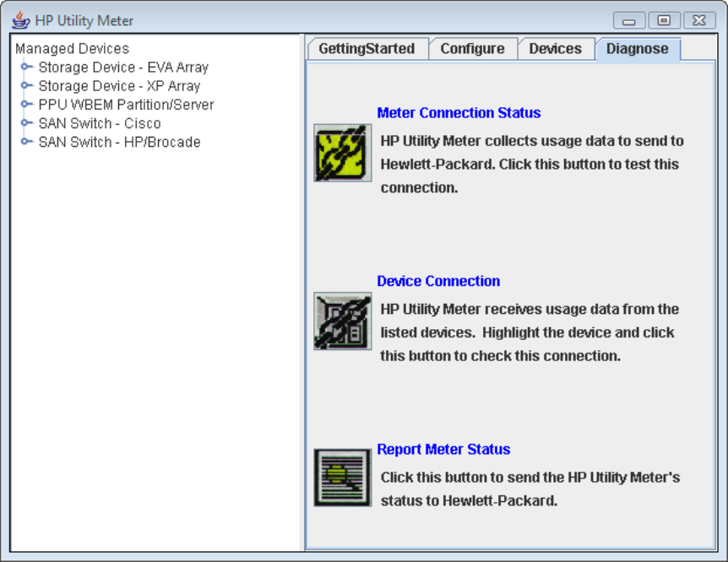728x562 pixels.
Task: Click the Report Meter Status heading
Action: [x=443, y=449]
